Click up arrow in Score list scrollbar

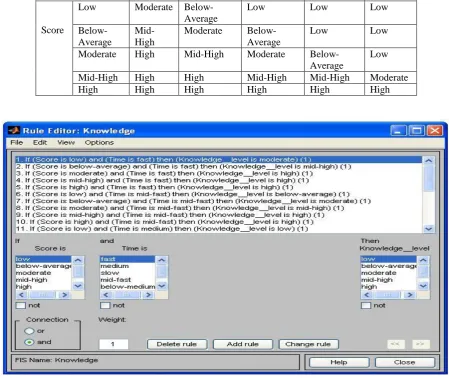(x=78, y=260)
